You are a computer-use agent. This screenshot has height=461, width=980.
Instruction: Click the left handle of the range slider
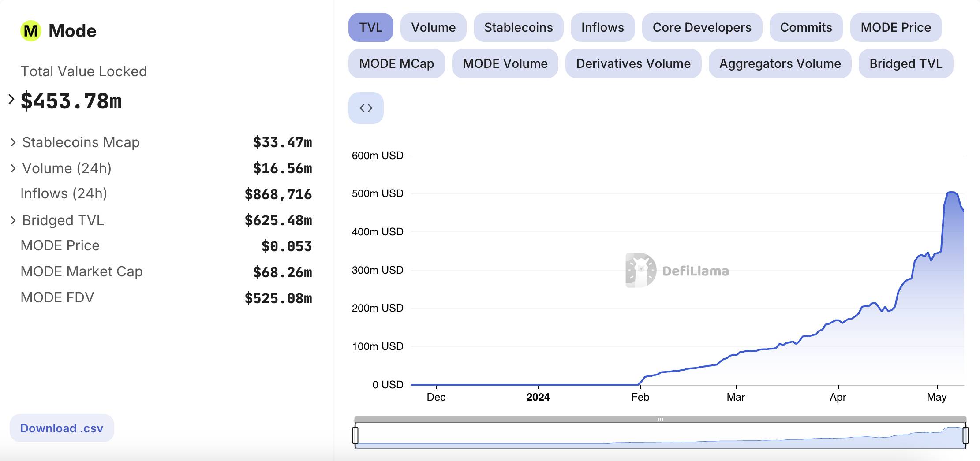pos(355,435)
